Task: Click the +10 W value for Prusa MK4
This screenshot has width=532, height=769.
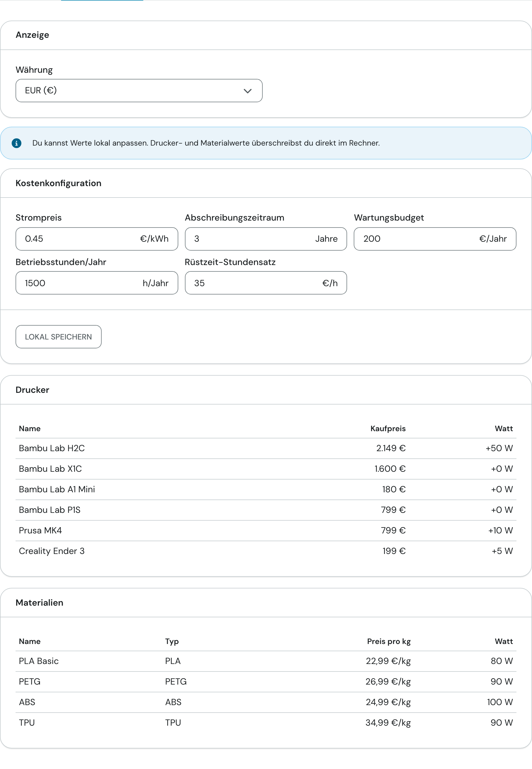Action: point(500,531)
